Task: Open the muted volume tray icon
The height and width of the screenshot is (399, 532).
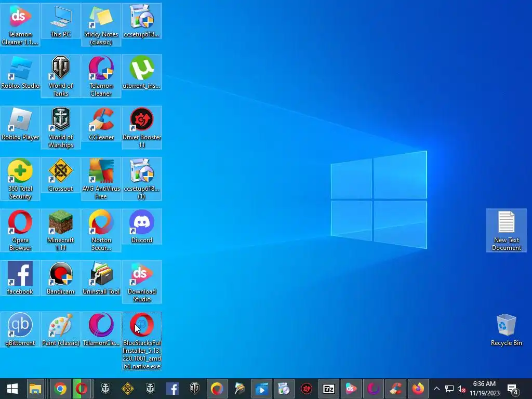Action: [x=461, y=389]
